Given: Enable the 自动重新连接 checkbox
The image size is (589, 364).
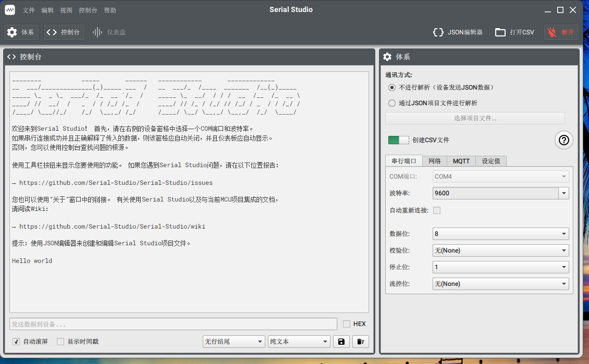Looking at the screenshot, I should tap(437, 210).
